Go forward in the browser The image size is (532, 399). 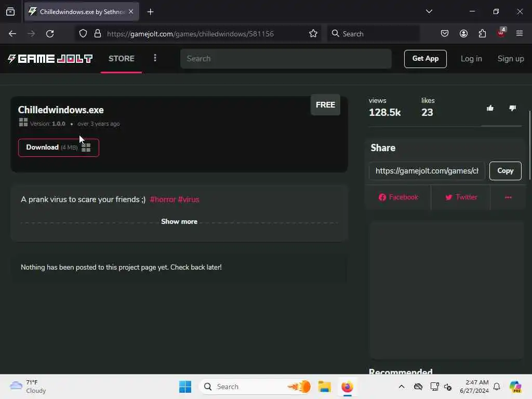pos(31,34)
